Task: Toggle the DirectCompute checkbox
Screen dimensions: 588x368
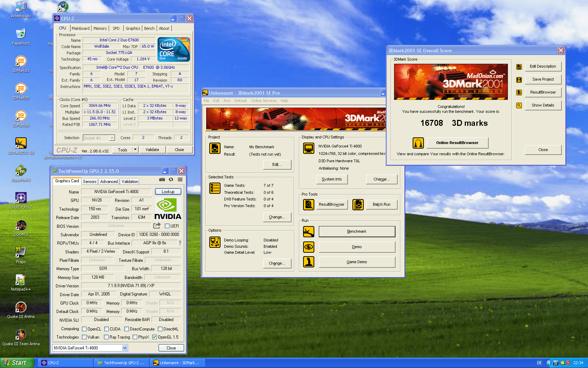Action: (127, 329)
